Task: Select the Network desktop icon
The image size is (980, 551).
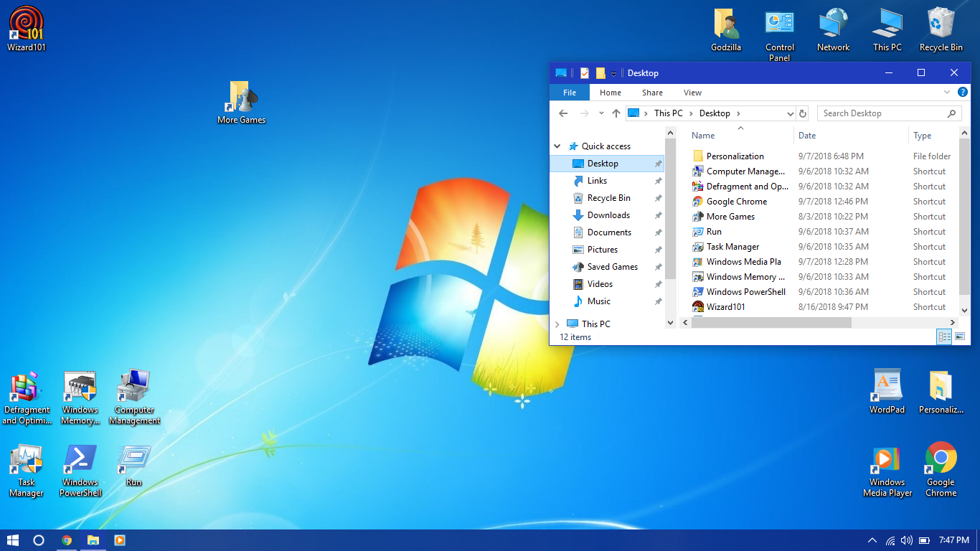Action: (833, 29)
